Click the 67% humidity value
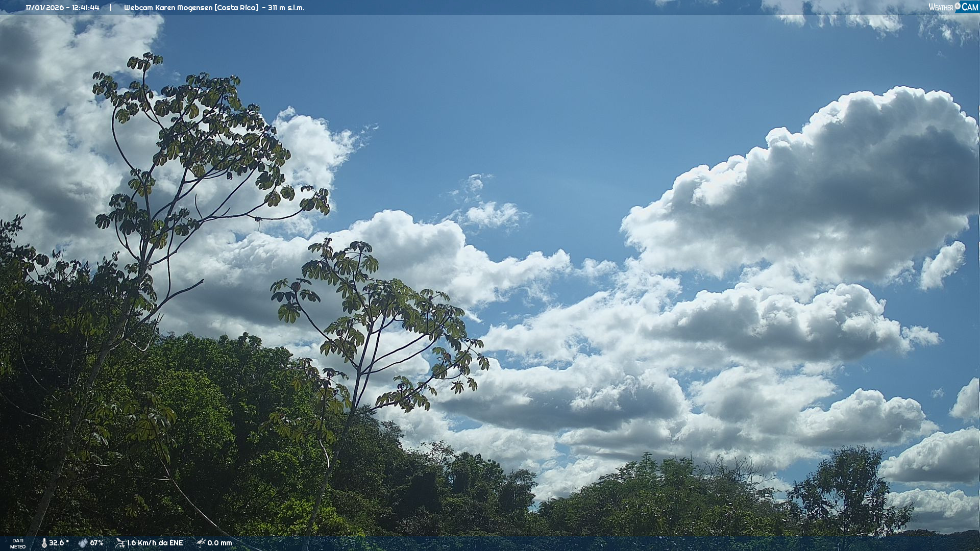The height and width of the screenshot is (551, 980). click(97, 543)
